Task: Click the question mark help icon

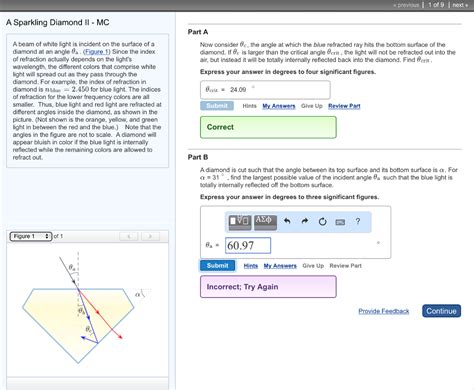Action: click(x=358, y=221)
